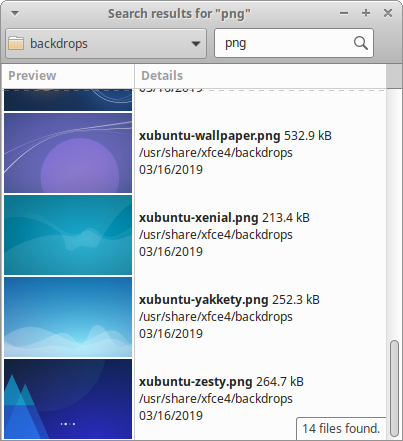Click the magnifying glass search icon

coord(361,43)
